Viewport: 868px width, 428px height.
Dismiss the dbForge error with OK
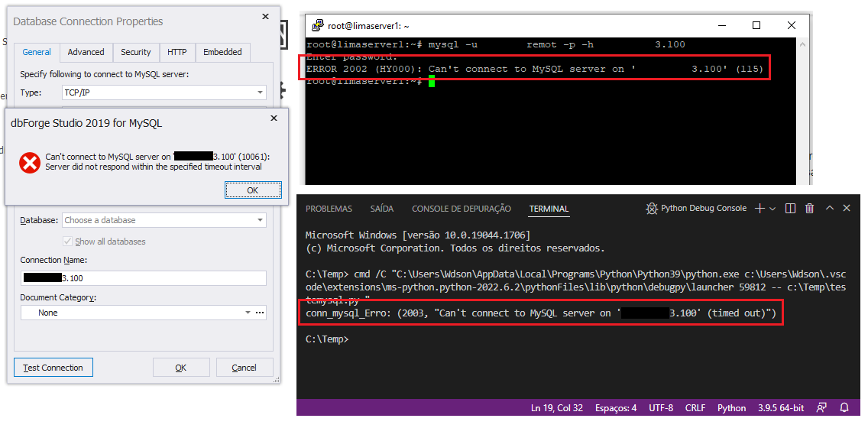(252, 190)
